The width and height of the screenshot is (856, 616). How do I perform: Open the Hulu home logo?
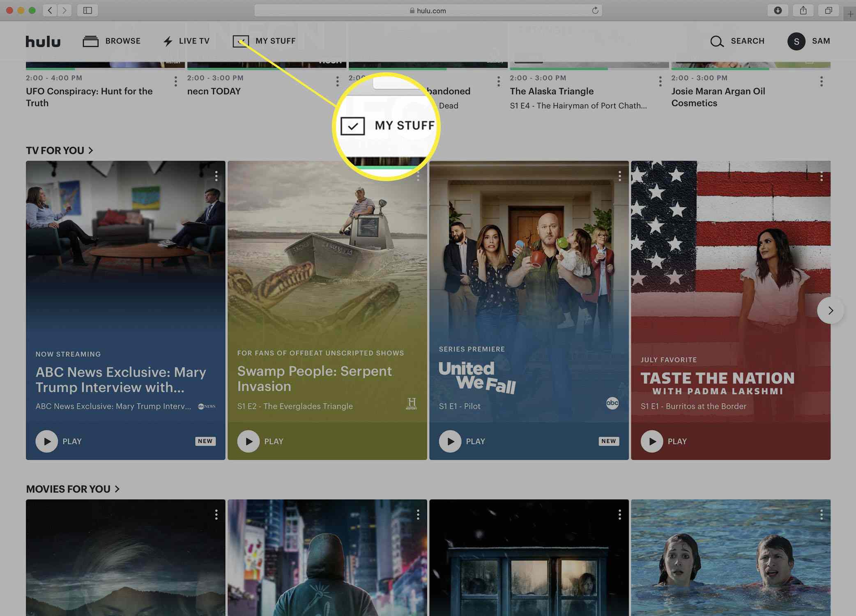pyautogui.click(x=43, y=41)
